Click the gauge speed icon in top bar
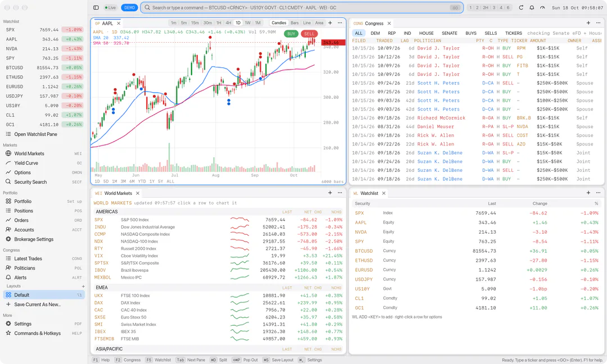 pyautogui.click(x=542, y=7)
